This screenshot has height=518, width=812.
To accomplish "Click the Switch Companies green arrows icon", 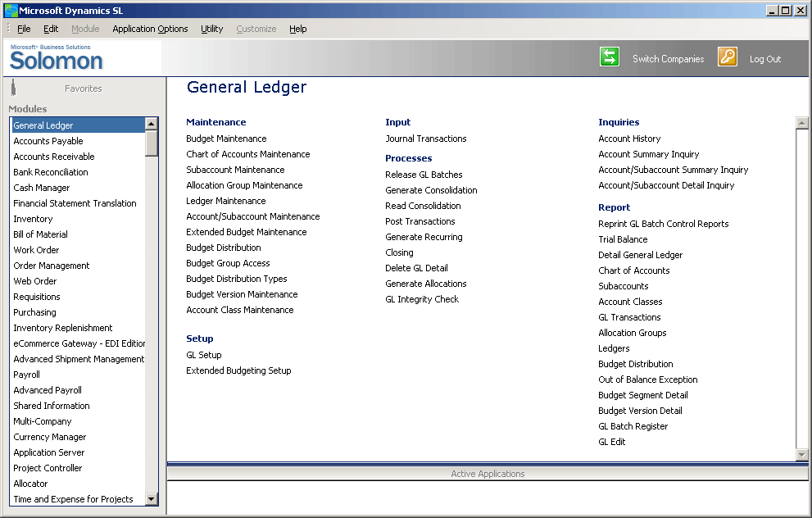I will (x=610, y=57).
